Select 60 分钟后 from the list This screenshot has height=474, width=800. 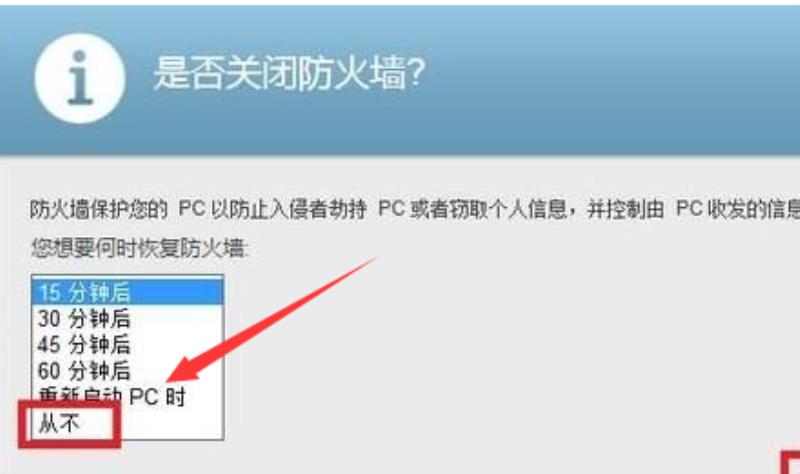point(128,370)
